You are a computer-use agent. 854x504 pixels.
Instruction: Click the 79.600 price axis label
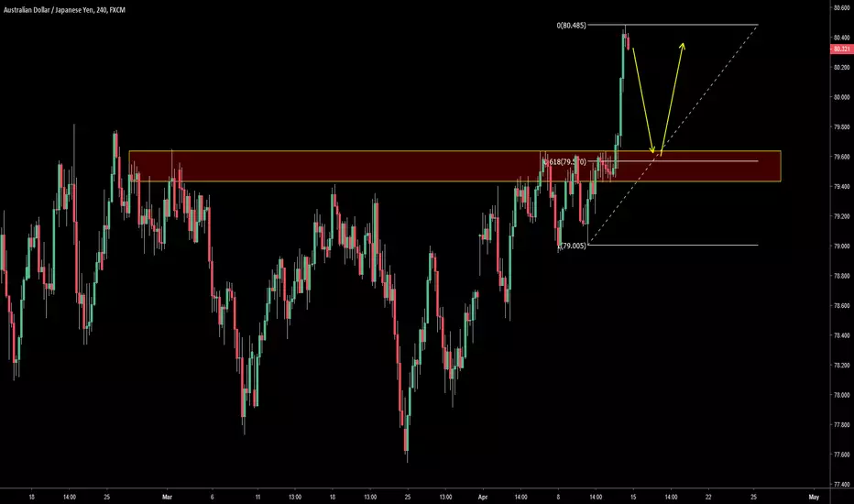(x=841, y=157)
